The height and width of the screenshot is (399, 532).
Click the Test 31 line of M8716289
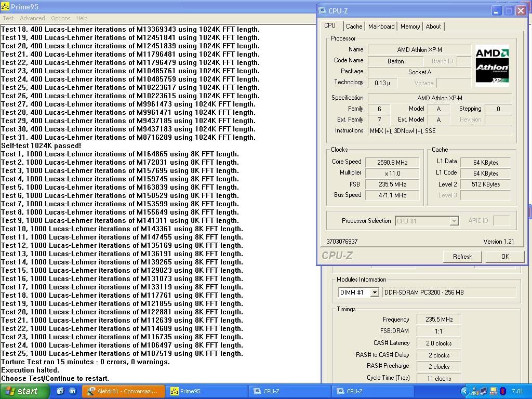[x=128, y=137]
